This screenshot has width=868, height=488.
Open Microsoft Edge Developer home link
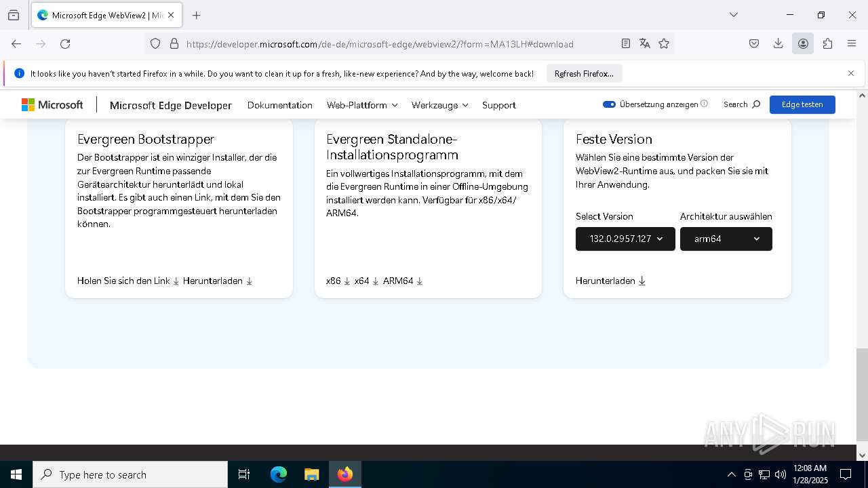171,105
